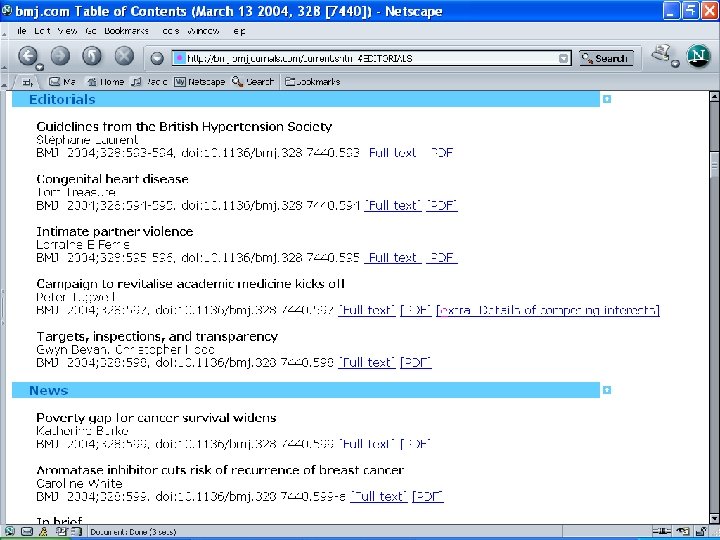Open PDF of academic medicine campaign editorial

(416, 310)
